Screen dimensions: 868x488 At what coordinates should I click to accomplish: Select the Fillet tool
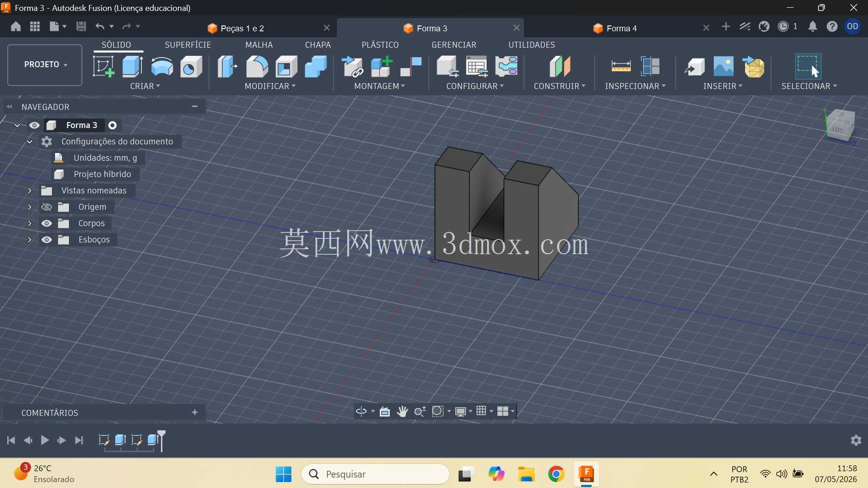coord(257,66)
